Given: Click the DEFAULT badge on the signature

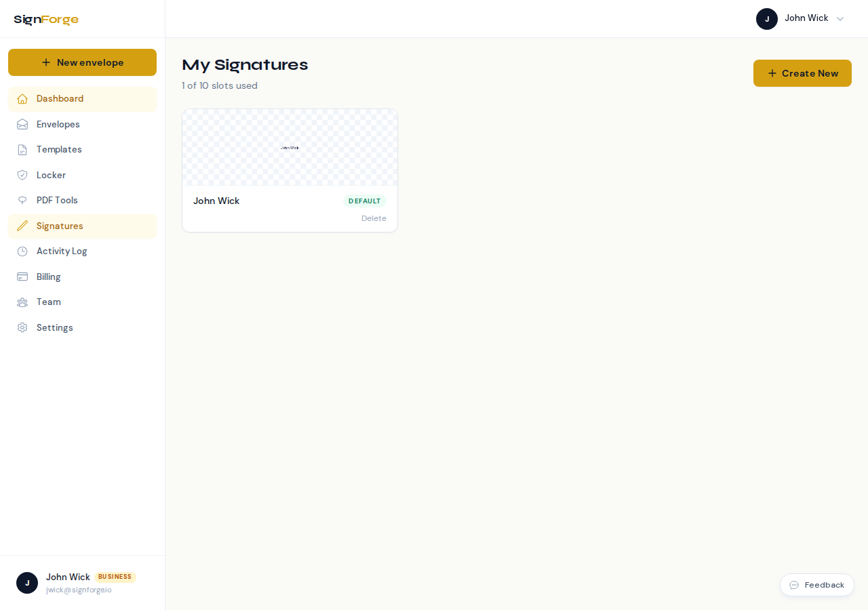Looking at the screenshot, I should 365,201.
